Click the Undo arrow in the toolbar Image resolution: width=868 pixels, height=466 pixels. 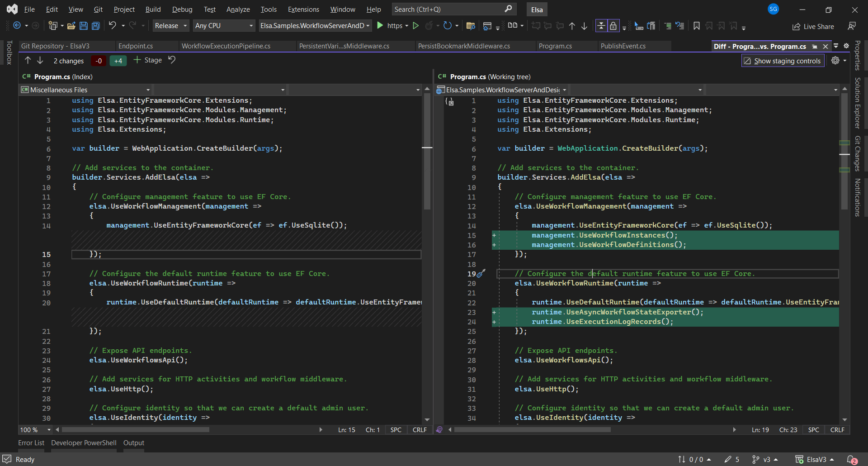click(113, 26)
